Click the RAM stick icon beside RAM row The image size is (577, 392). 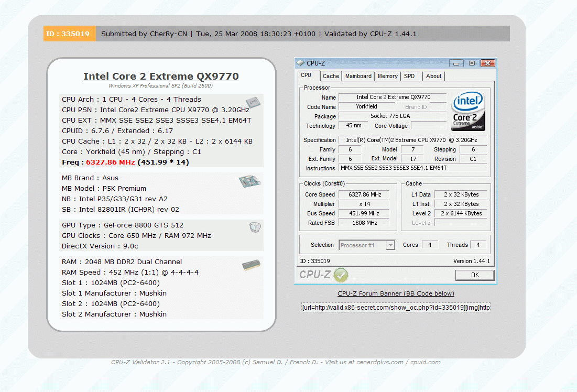252,265
